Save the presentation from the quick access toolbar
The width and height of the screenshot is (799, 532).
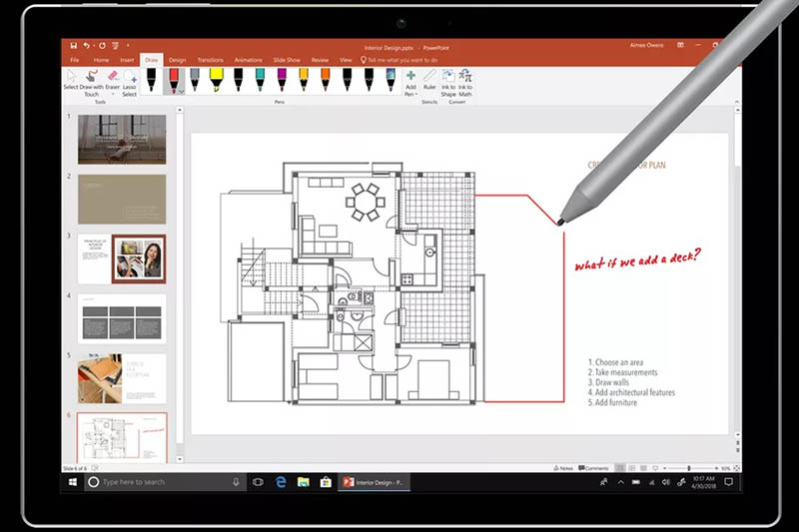point(73,45)
